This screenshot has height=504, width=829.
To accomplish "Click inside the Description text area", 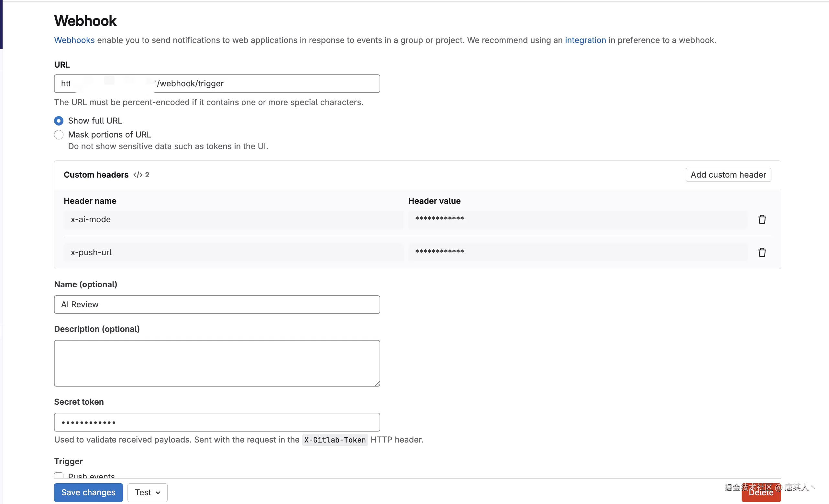I will coord(217,363).
